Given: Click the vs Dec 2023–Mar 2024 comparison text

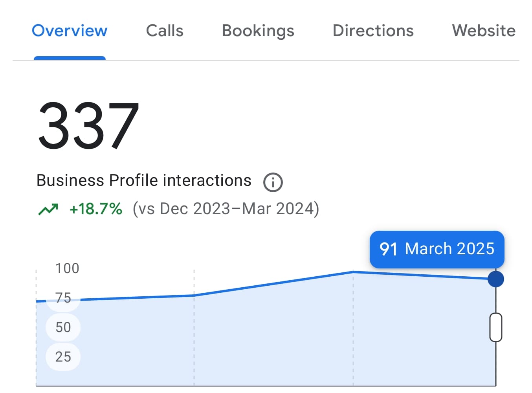Looking at the screenshot, I should pyautogui.click(x=226, y=209).
